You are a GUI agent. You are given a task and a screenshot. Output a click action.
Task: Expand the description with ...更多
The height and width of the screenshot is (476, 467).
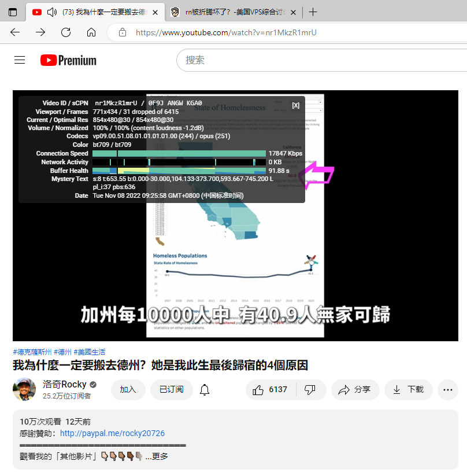pos(157,456)
